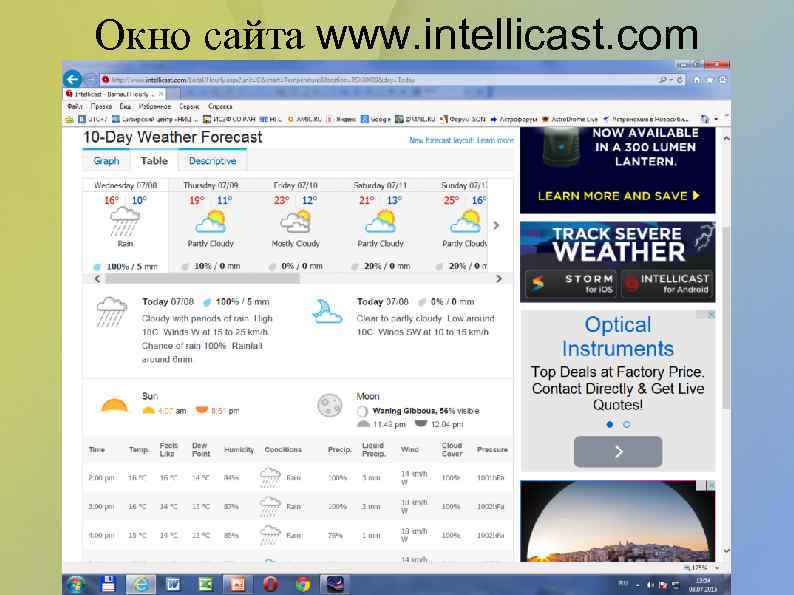
Task: Open the Правка menu
Action: [x=101, y=106]
